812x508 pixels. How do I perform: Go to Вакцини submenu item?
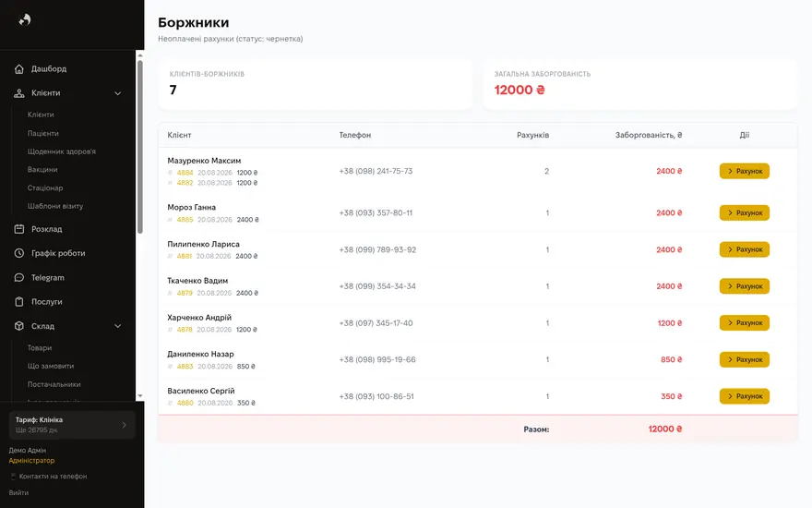click(x=42, y=170)
